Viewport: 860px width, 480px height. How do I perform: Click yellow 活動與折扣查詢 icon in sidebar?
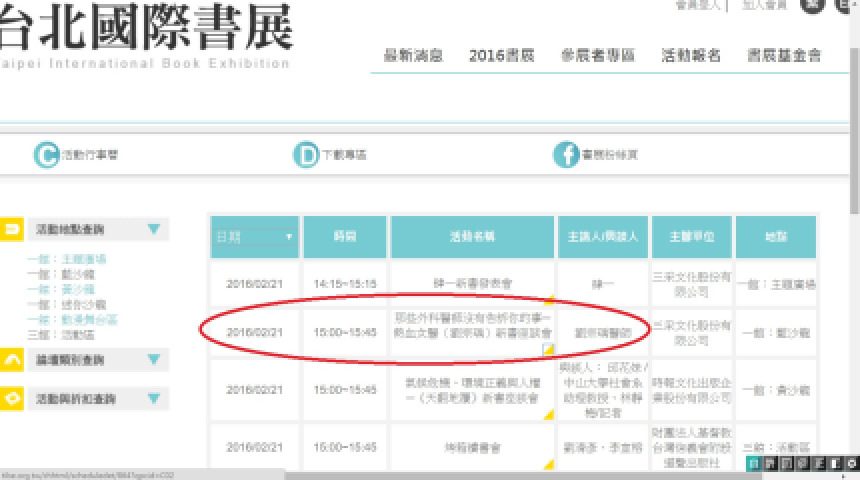click(12, 398)
